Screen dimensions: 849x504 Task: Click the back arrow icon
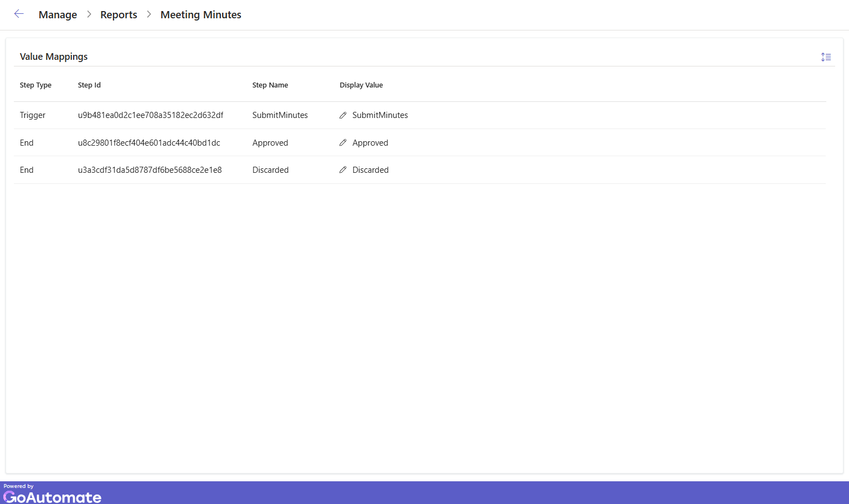(19, 14)
